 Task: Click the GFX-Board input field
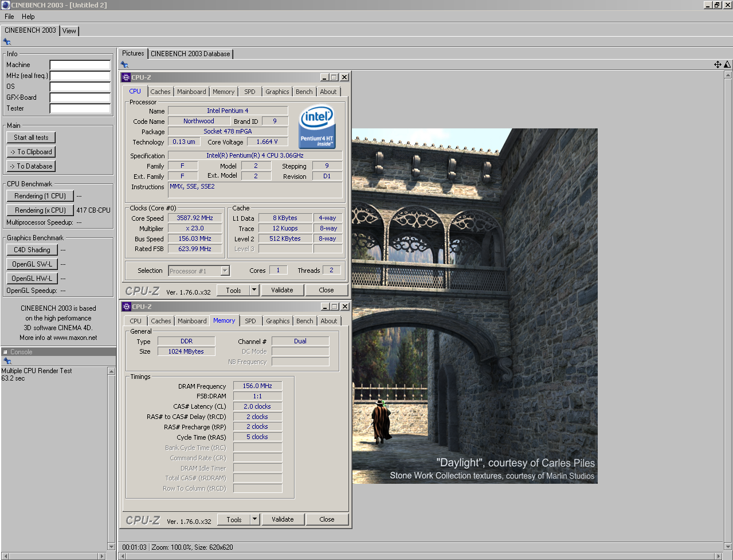click(80, 97)
